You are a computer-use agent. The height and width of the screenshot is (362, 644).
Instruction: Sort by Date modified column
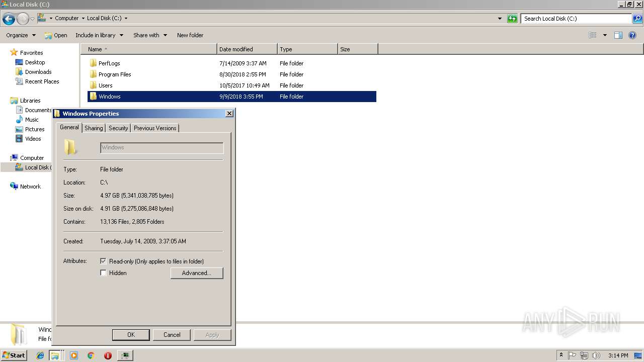[247, 49]
